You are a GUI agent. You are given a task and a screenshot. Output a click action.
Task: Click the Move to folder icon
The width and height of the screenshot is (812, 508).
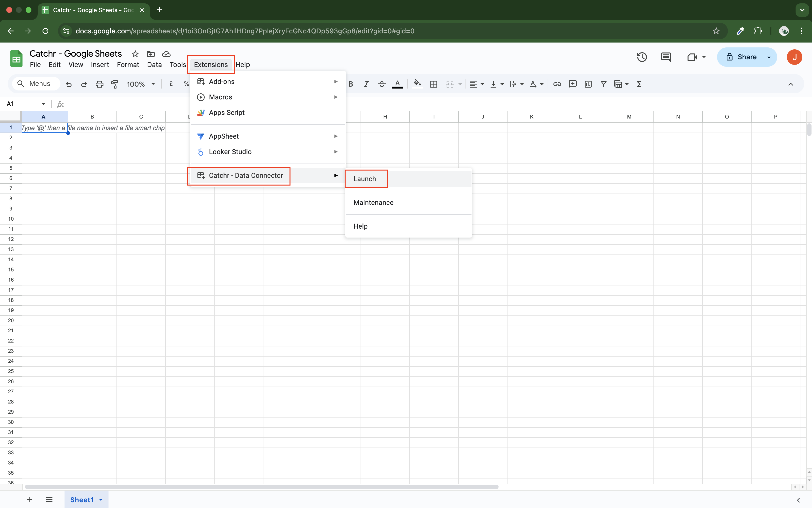click(151, 54)
